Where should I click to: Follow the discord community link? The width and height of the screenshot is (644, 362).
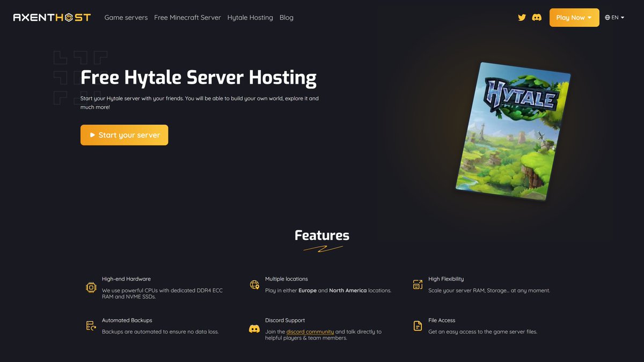tap(310, 331)
